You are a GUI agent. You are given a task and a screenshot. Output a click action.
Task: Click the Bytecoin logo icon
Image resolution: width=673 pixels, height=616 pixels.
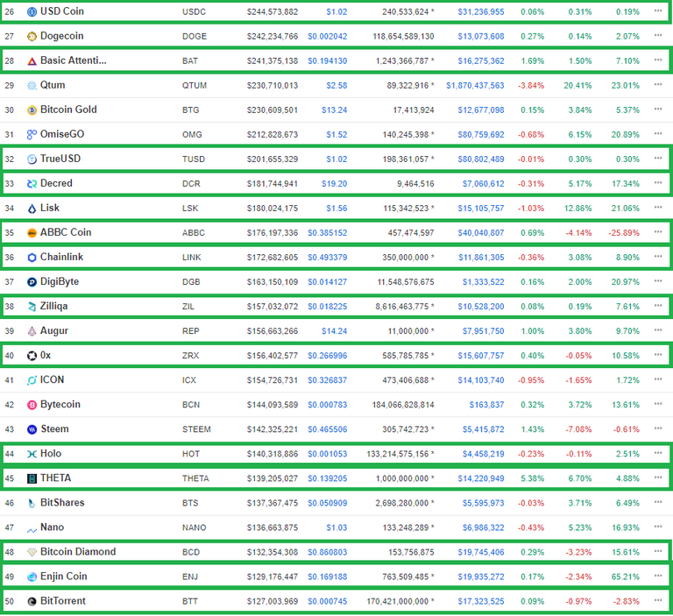click(32, 405)
